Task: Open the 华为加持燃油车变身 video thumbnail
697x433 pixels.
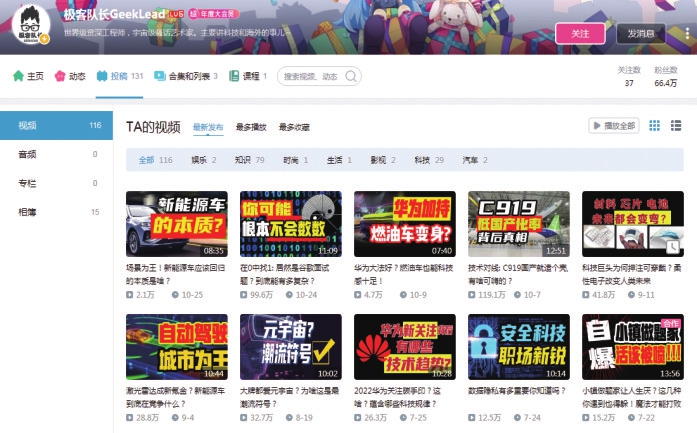Action: 405,224
